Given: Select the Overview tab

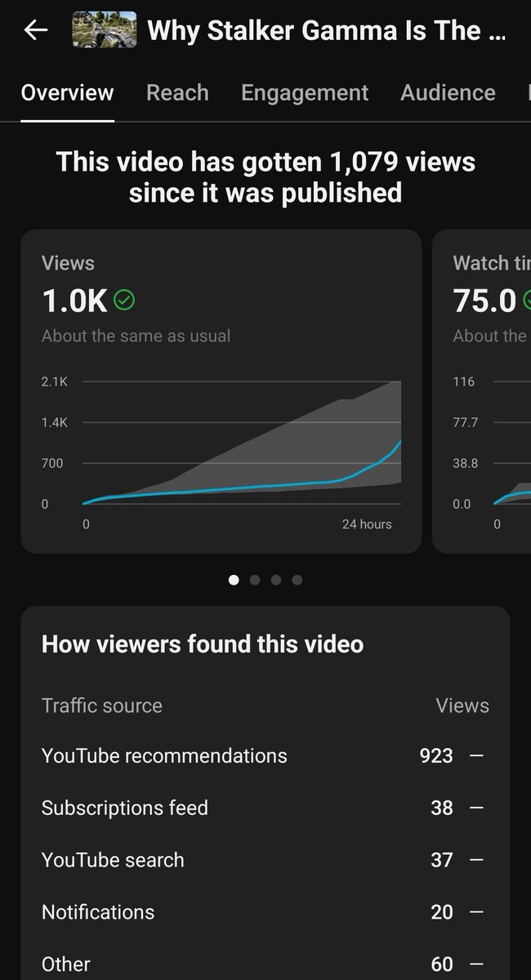Looking at the screenshot, I should point(67,93).
